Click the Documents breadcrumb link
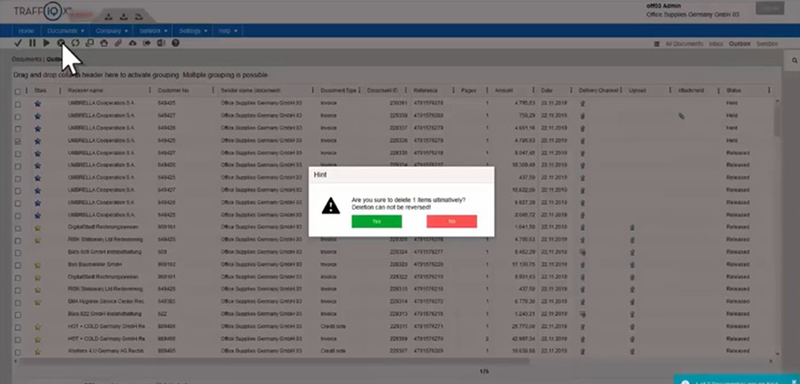The image size is (800, 384). pyautogui.click(x=27, y=60)
